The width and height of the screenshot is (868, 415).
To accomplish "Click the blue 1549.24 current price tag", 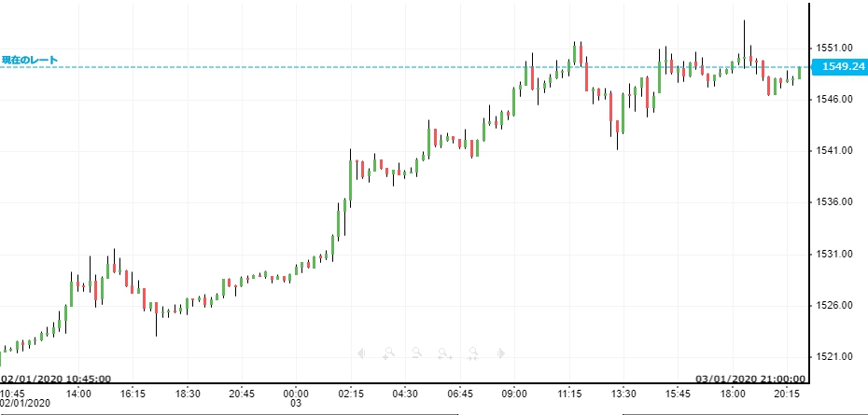I will 840,66.
